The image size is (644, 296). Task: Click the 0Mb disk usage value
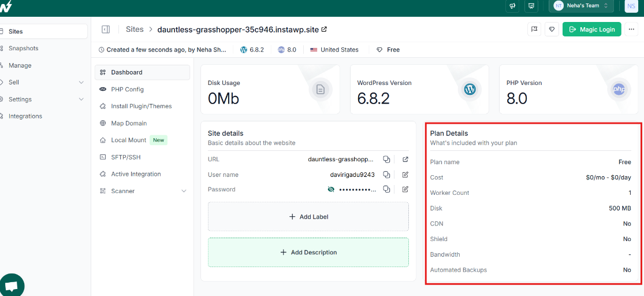pyautogui.click(x=224, y=99)
